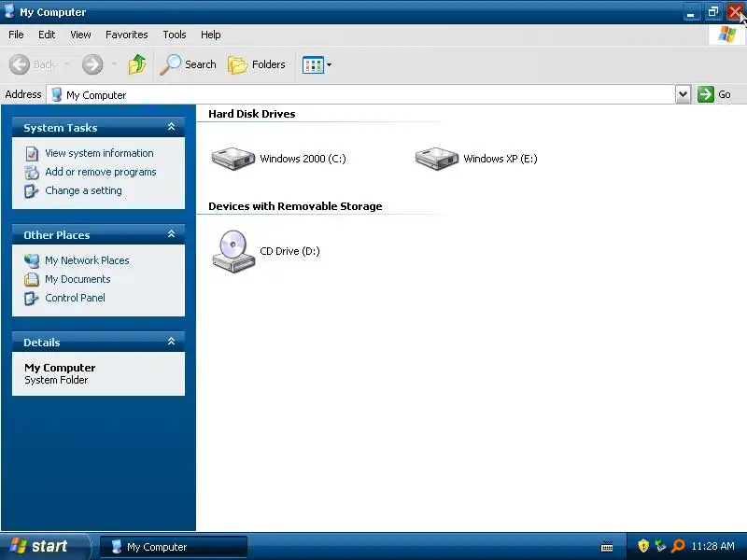Collapse the Other Places panel
This screenshot has width=747, height=560.
pos(172,234)
